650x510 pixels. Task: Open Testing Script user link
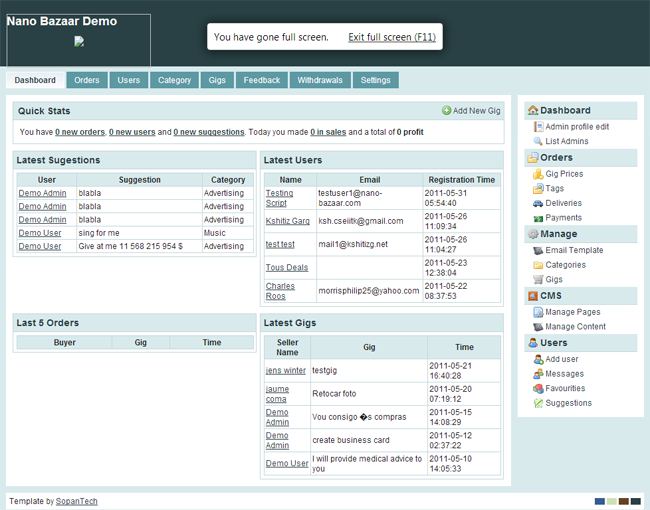(279, 198)
